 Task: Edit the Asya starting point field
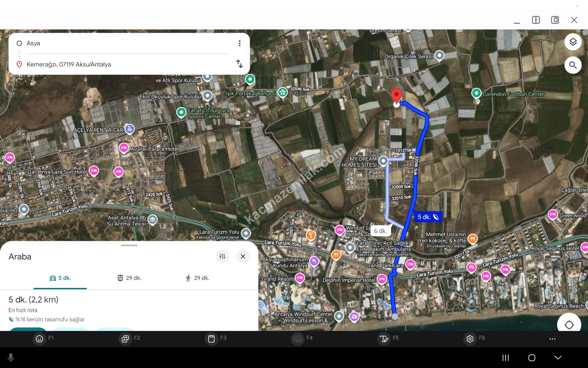tap(126, 43)
